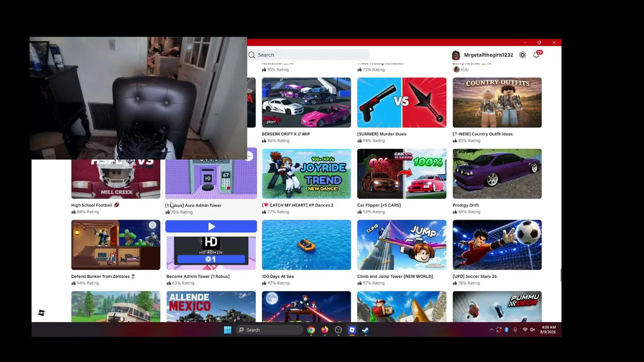The height and width of the screenshot is (362, 644).
Task: Open the Become Admin Tower [1 Robux] title
Action: 198,277
